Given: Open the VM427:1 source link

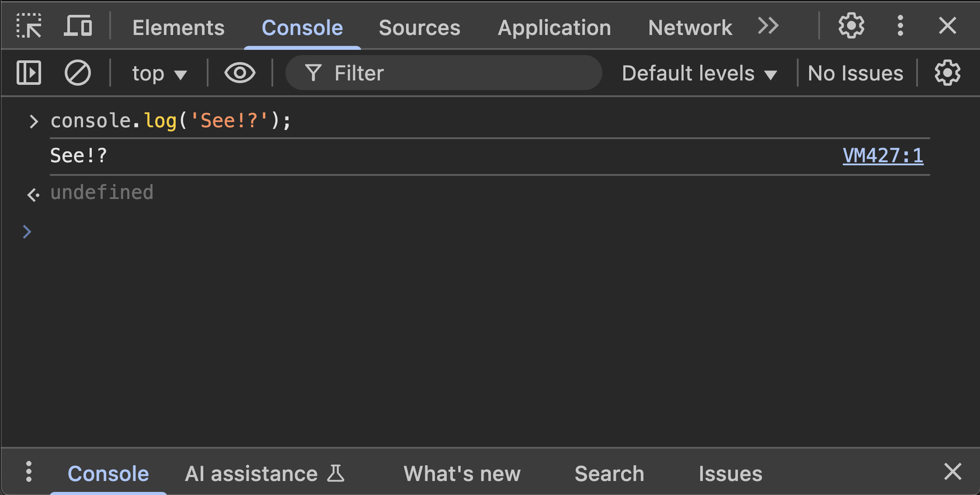Looking at the screenshot, I should click(x=883, y=156).
